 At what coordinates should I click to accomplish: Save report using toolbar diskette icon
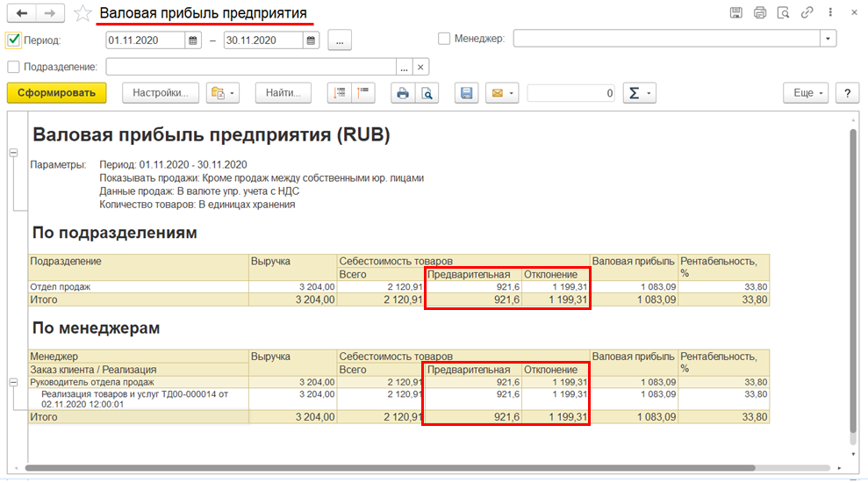tap(467, 93)
